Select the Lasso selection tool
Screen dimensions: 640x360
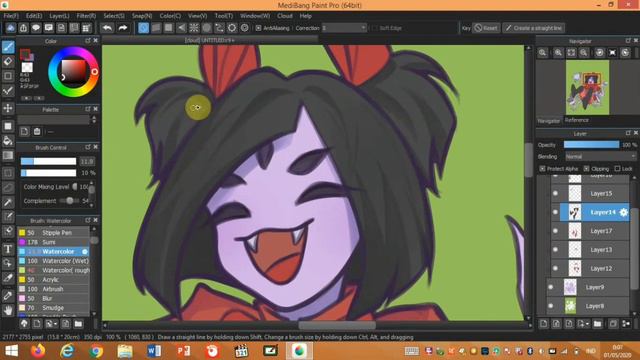pos(8,187)
